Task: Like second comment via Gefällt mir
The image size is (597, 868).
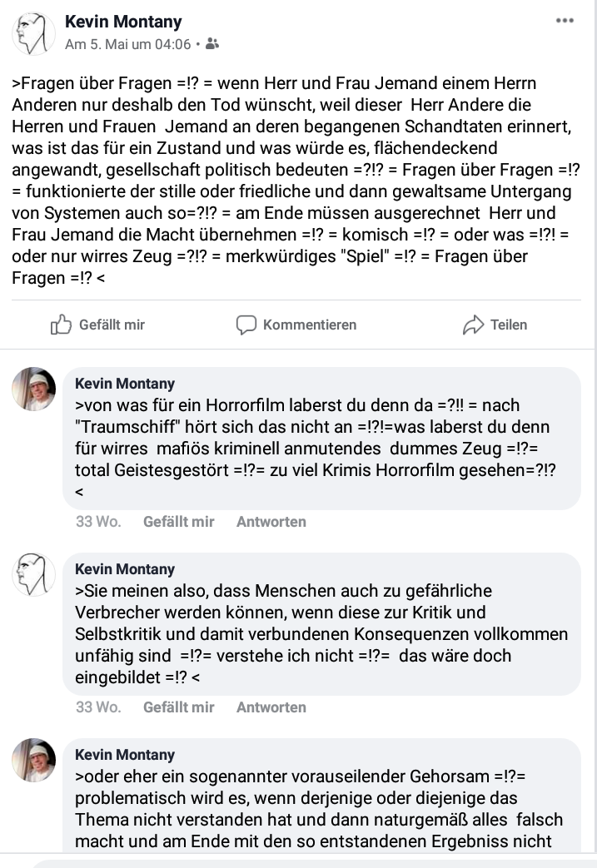Action: click(x=179, y=707)
